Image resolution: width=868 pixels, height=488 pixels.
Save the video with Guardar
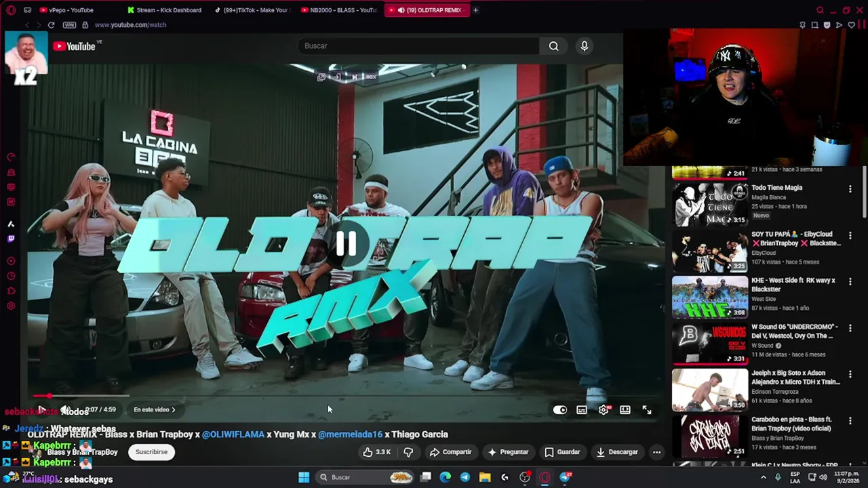click(562, 452)
